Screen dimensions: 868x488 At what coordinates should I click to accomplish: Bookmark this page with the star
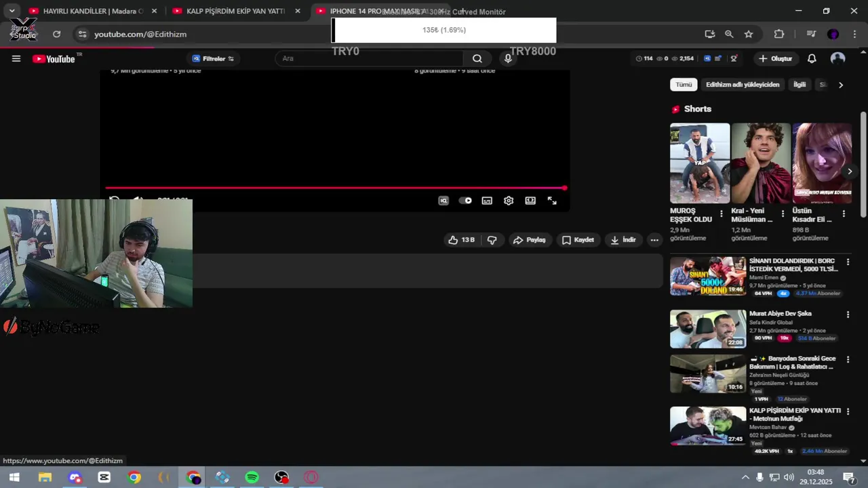pos(749,34)
